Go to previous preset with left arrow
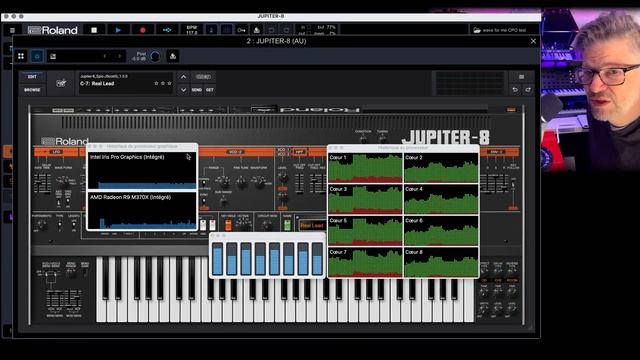Image resolution: width=640 pixels, height=360 pixels. (x=105, y=56)
